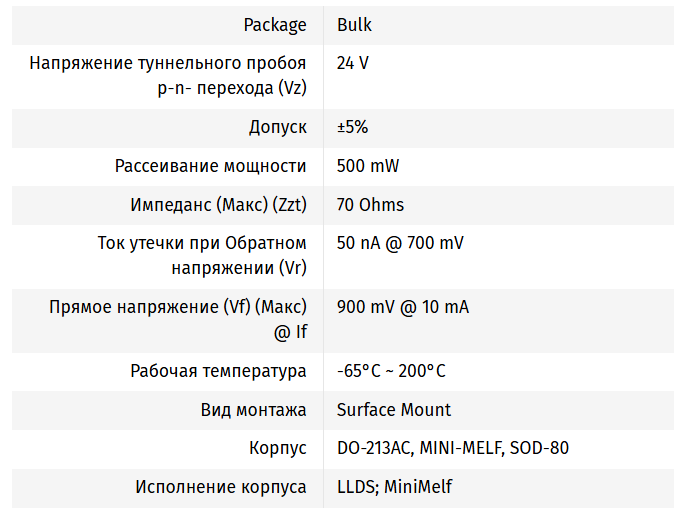Select the "Surface Mount" value
This screenshot has height=514, width=674.
(x=394, y=410)
